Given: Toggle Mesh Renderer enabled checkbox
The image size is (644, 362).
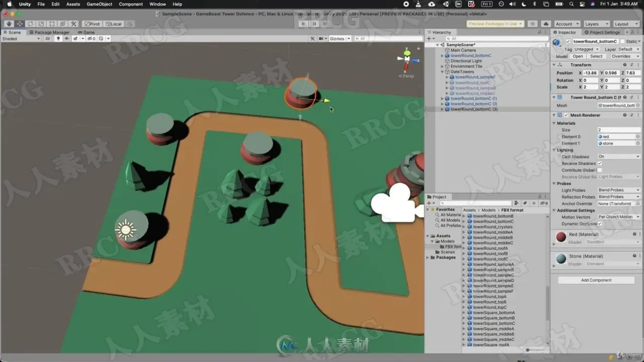Looking at the screenshot, I should [x=566, y=115].
